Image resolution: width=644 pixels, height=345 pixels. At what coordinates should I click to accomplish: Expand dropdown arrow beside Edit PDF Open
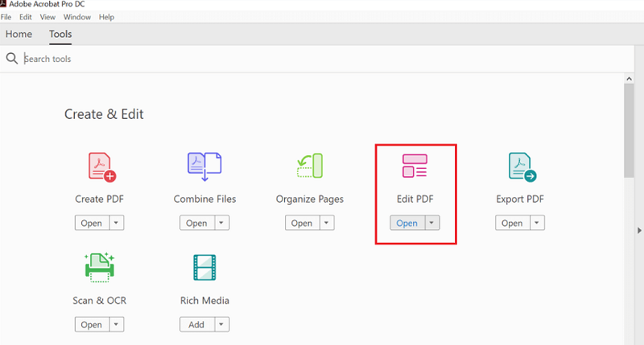(431, 223)
